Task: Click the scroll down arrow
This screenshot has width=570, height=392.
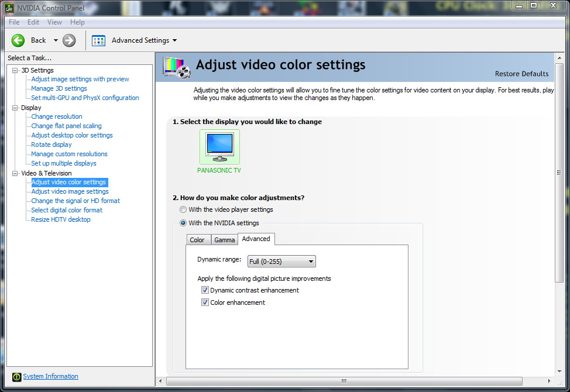Action: point(559,372)
